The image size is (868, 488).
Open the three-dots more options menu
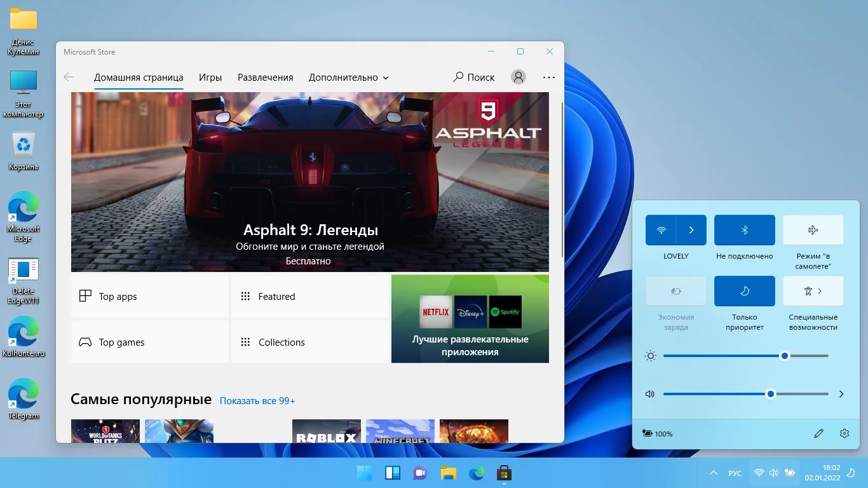[x=549, y=77]
